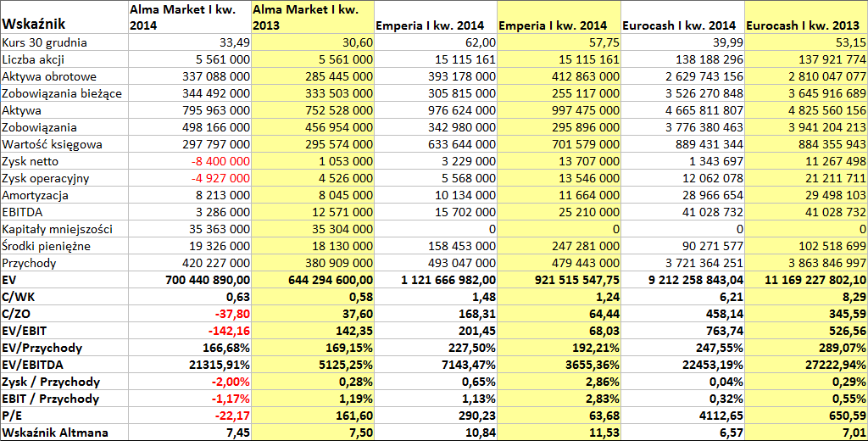Click the "EV/EBITDA" row label
The width and height of the screenshot is (868, 441).
point(33,366)
